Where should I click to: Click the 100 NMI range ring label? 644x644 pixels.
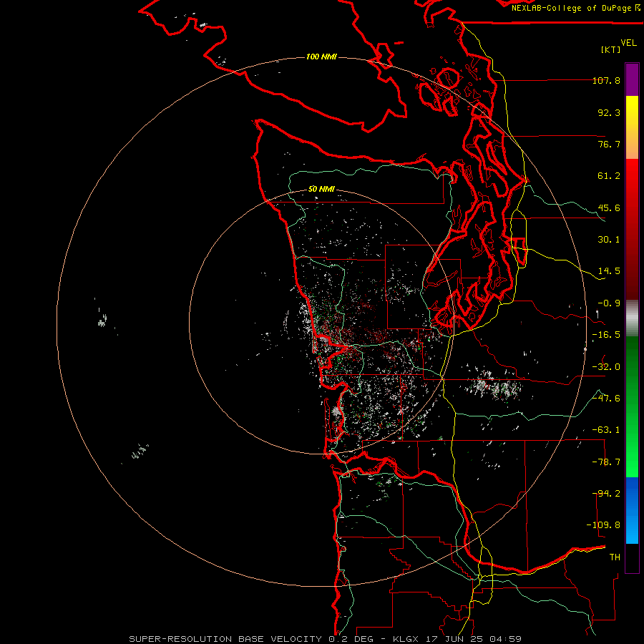click(321, 57)
